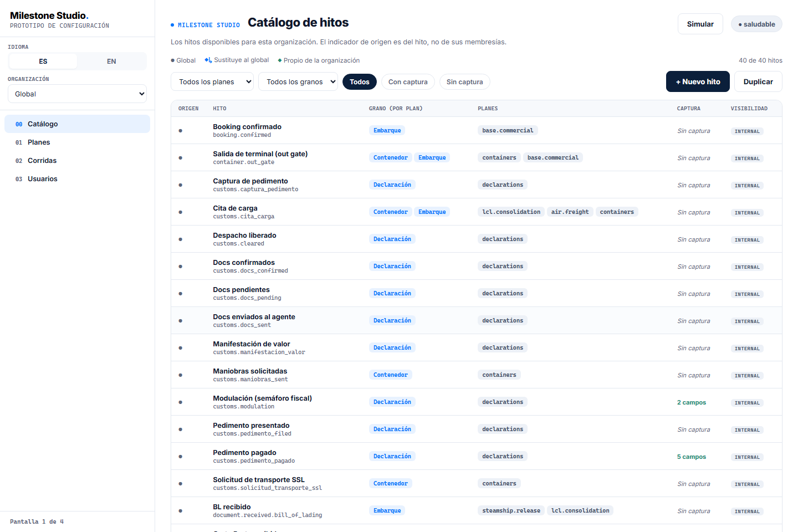
Task: Open the Catálogo section
Action: (x=77, y=124)
